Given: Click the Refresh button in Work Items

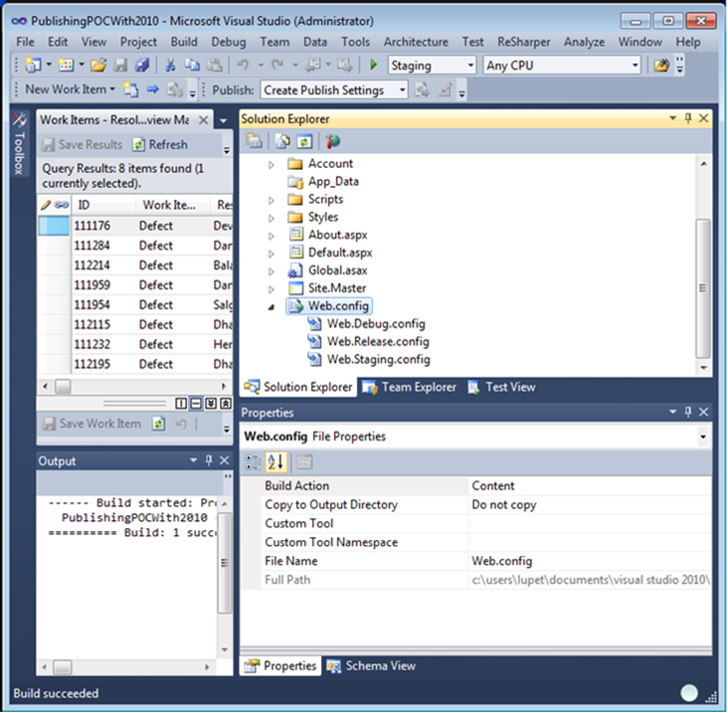Looking at the screenshot, I should pyautogui.click(x=160, y=144).
